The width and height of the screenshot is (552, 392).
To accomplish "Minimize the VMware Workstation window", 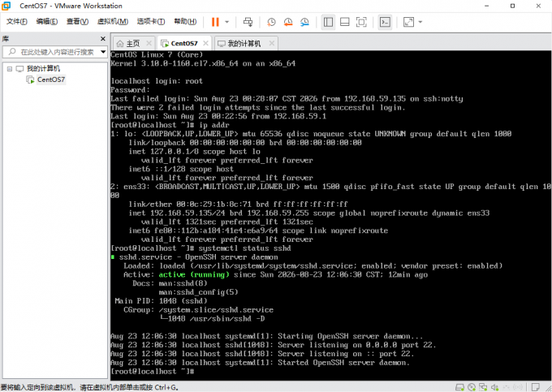I will (x=487, y=6).
